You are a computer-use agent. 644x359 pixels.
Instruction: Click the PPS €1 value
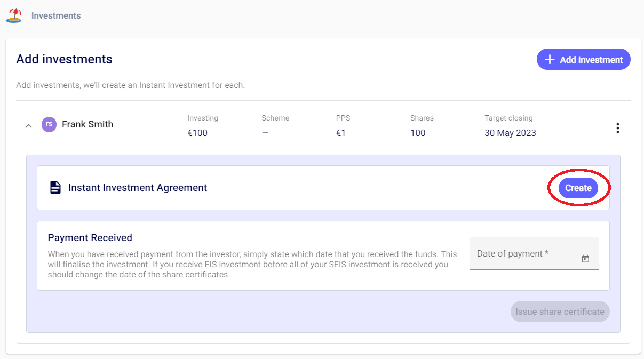(341, 133)
